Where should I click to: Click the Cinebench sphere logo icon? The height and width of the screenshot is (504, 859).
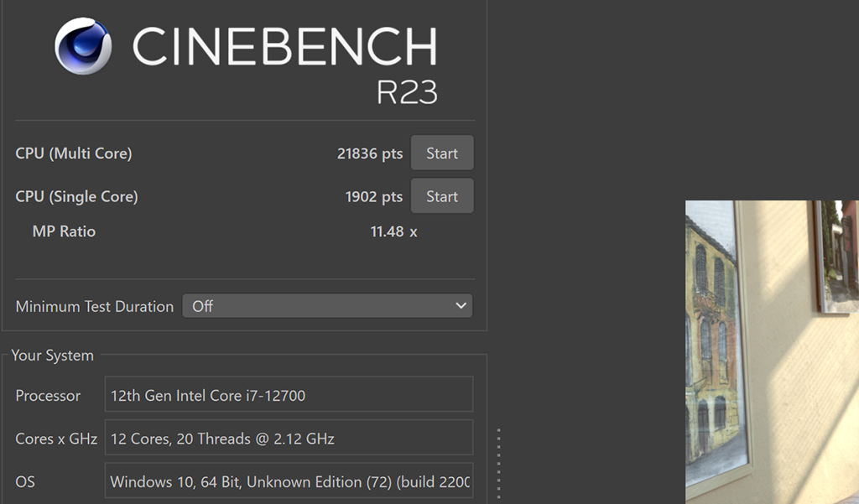tap(83, 46)
